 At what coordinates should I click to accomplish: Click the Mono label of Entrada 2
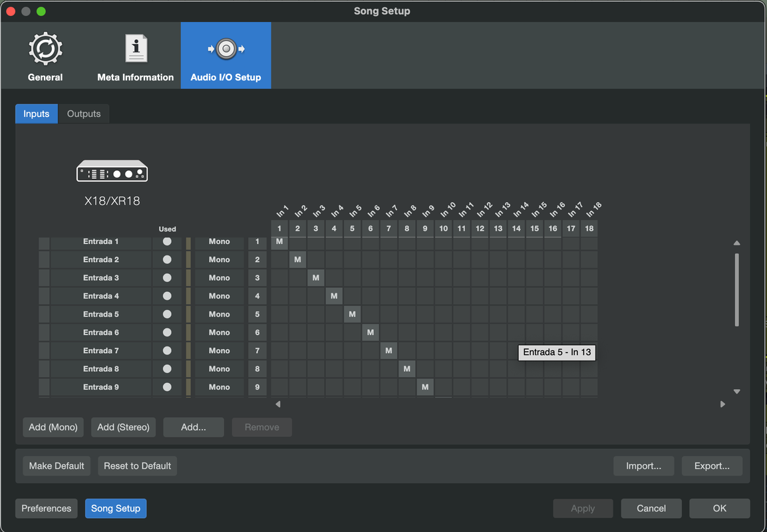pos(219,259)
